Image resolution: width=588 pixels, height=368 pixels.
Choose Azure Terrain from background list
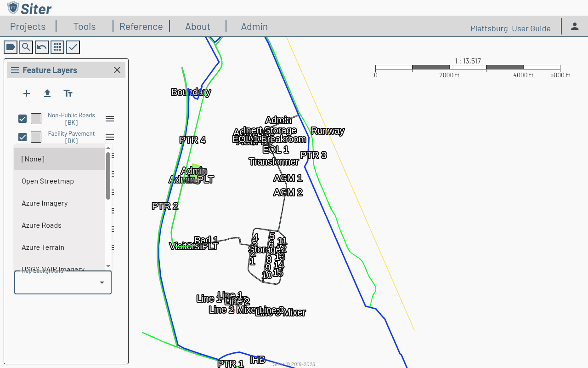[59, 247]
